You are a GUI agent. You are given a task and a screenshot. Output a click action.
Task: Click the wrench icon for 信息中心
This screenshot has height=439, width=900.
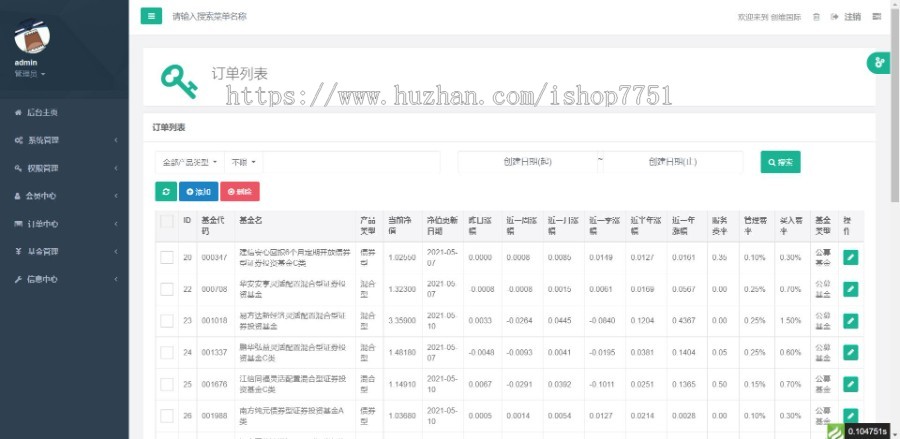(18, 279)
